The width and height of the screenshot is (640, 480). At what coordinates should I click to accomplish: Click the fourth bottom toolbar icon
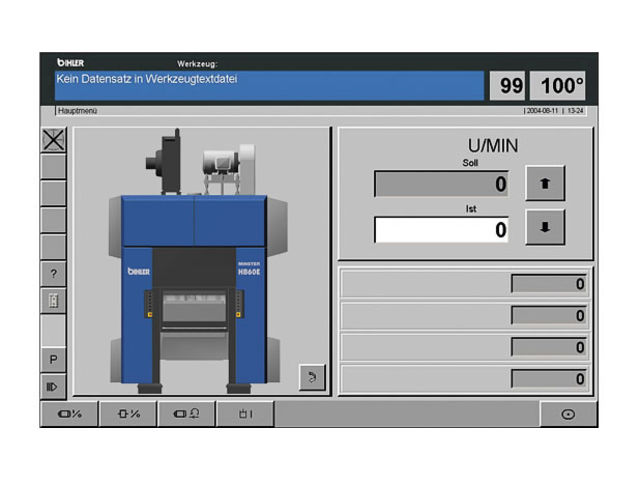(244, 414)
